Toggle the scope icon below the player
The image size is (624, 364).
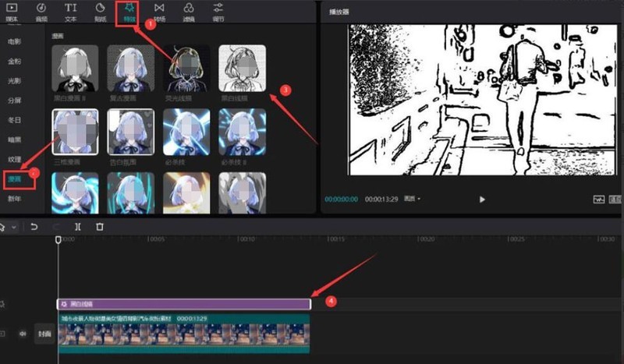coord(599,200)
